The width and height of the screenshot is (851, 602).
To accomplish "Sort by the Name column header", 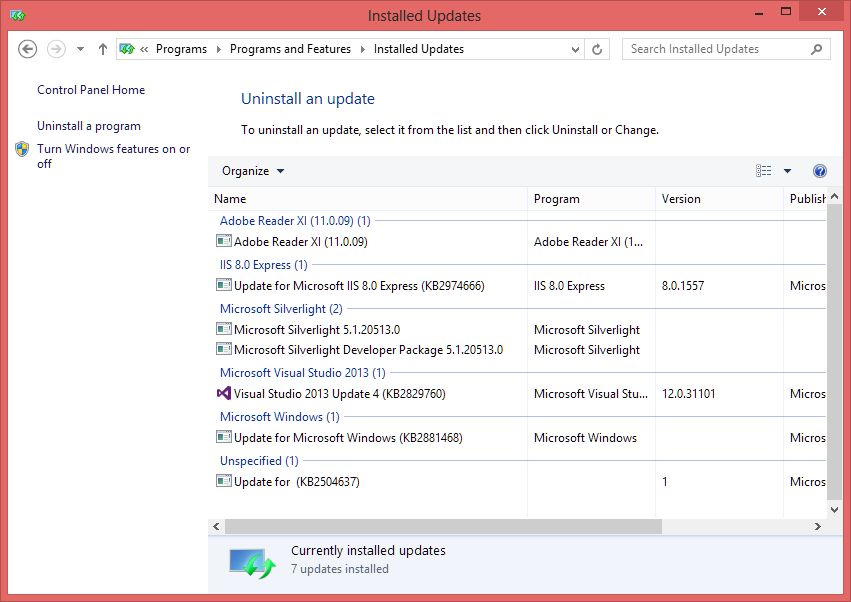I will tap(368, 199).
